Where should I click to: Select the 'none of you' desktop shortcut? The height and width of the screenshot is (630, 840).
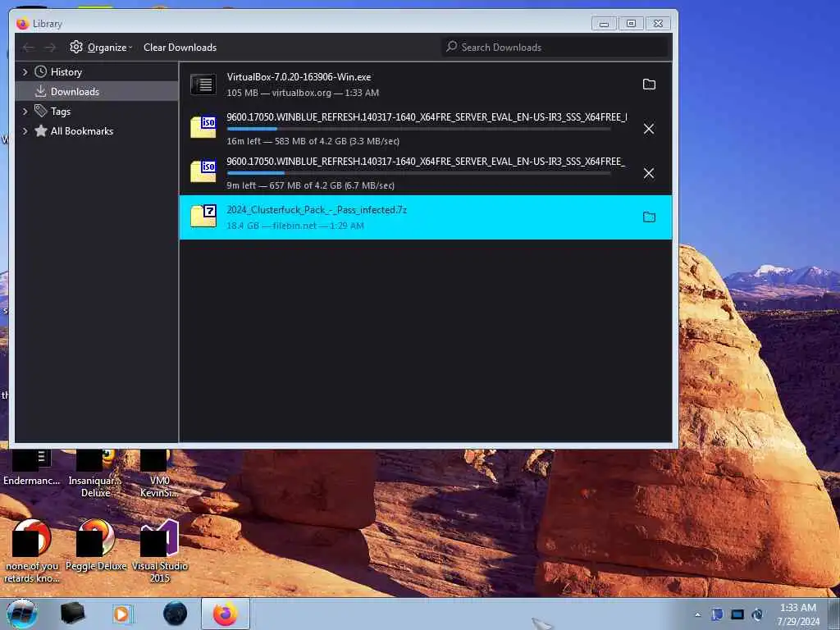click(x=32, y=552)
